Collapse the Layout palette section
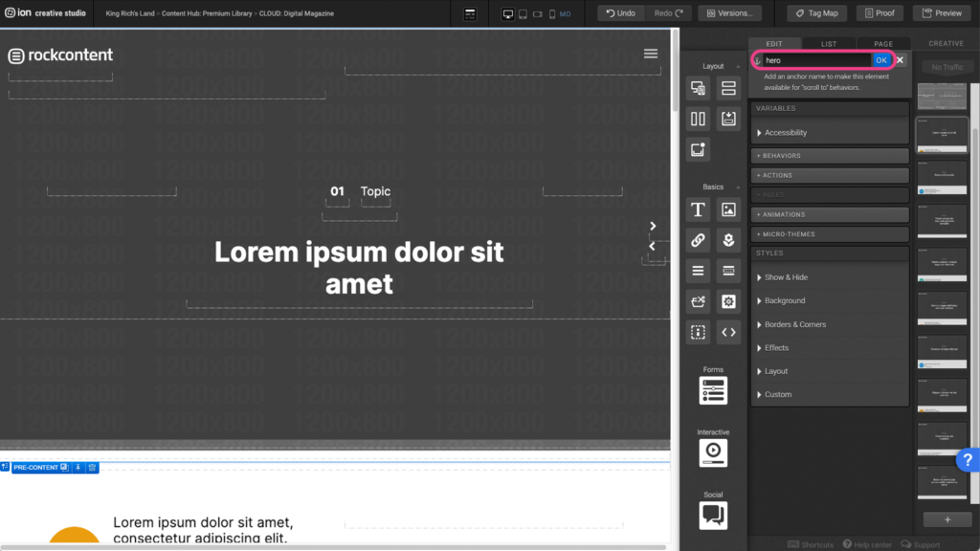Image resolution: width=980 pixels, height=551 pixels. click(x=738, y=66)
